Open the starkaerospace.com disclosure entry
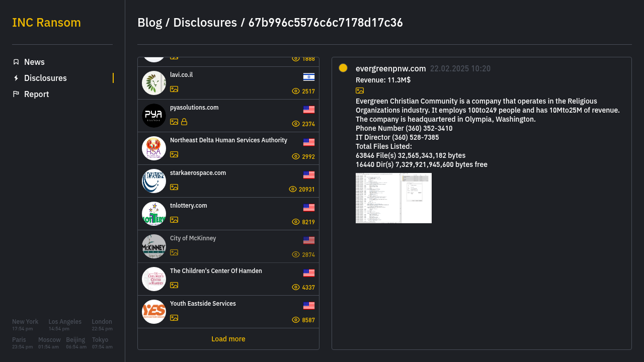 tap(228, 181)
